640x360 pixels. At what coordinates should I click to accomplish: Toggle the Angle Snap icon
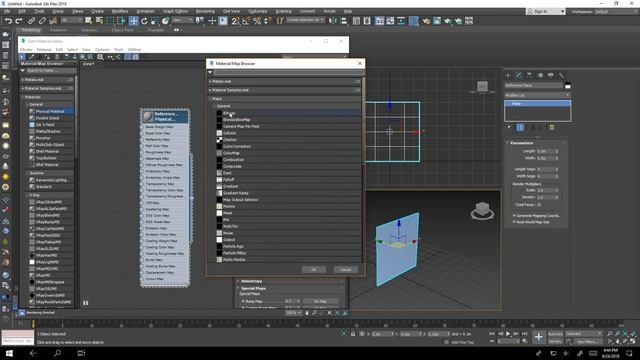click(246, 21)
